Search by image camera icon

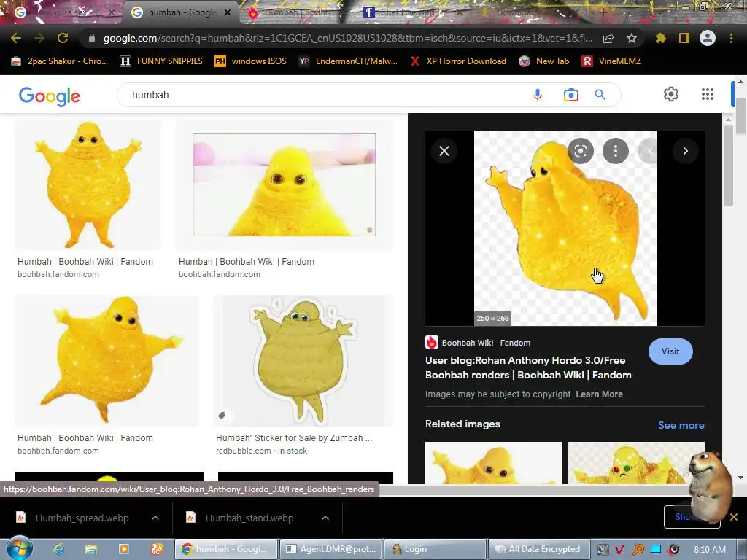(570, 95)
